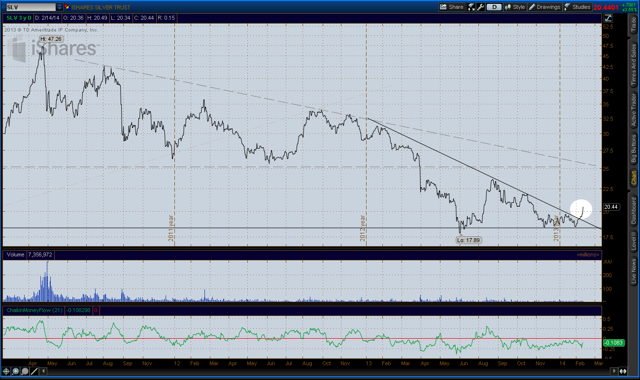Open the D timeframe selector
This screenshot has width=640, height=380.
point(494,7)
